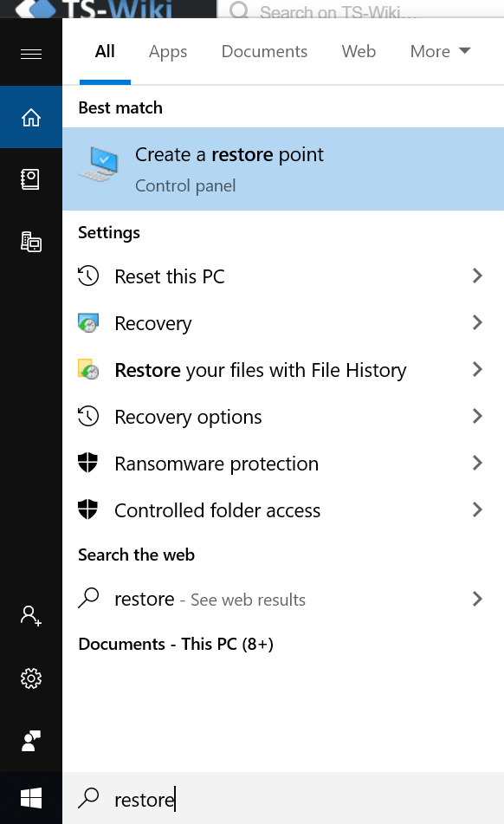
Task: Open the settings gear icon in the sidebar
Action: 31,678
